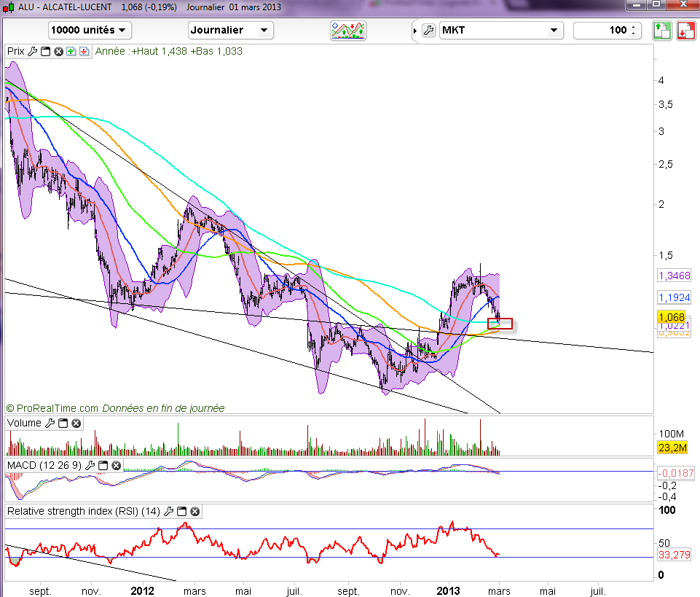The height and width of the screenshot is (597, 700).
Task: Expand the order panel small arrow
Action: [415, 31]
